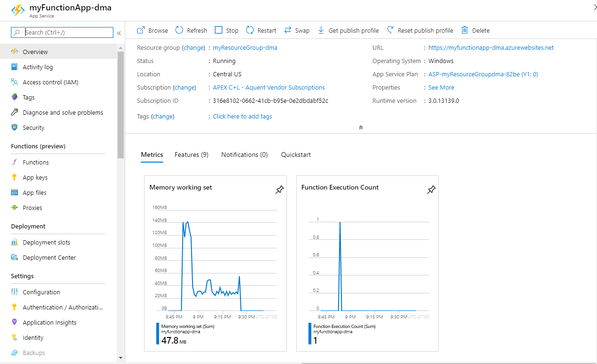The width and height of the screenshot is (597, 364).
Task: Delete the function app
Action: point(465,30)
